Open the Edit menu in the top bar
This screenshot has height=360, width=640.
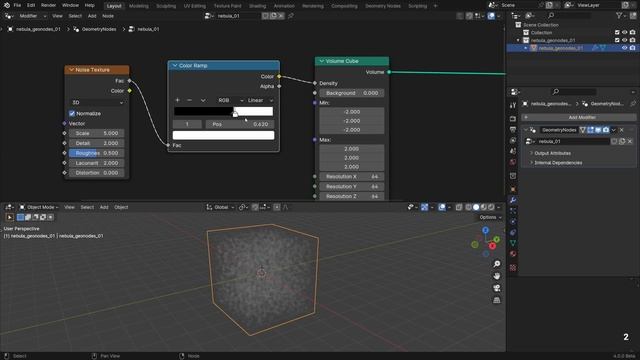click(x=31, y=5)
